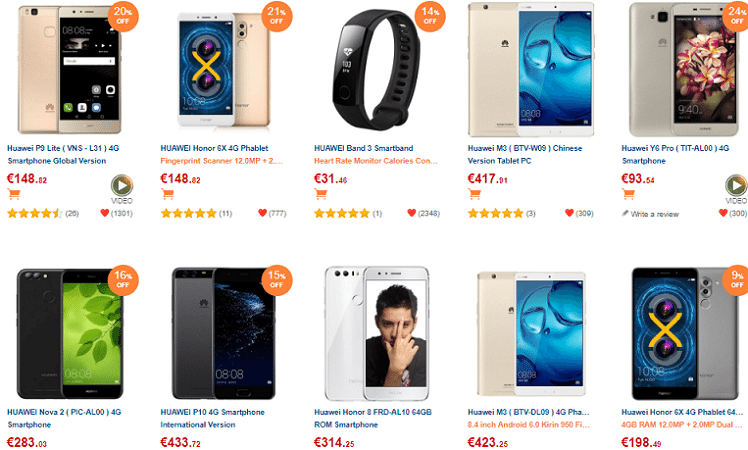View Huawei Honor 8 white phone thumbnail
The height and width of the screenshot is (450, 748).
point(377,333)
